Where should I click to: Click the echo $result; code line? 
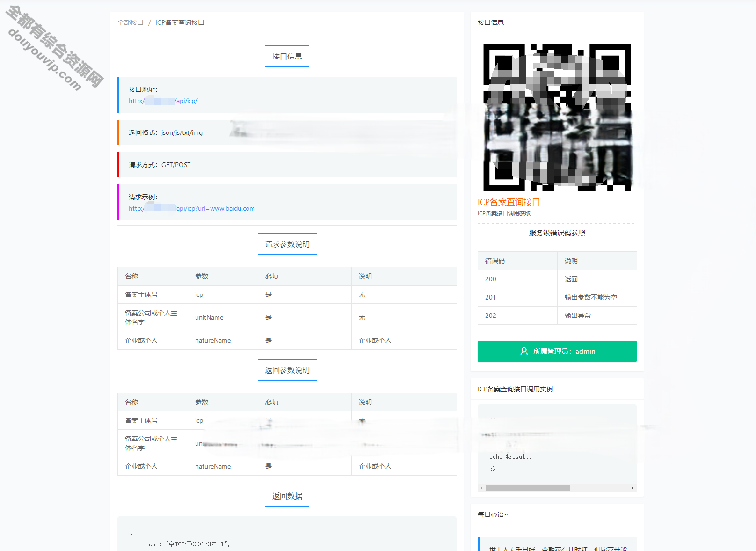510,457
